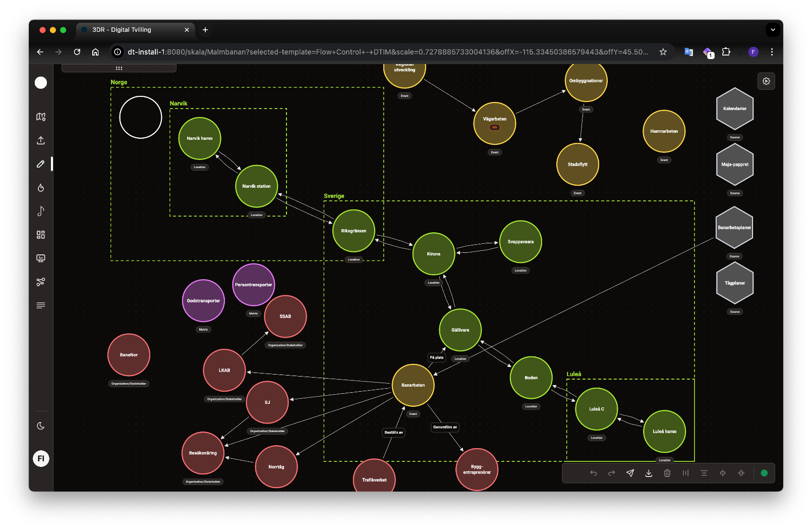Viewport: 812px width, 530px height.
Task: Open the settings gear on the canvas
Action: point(766,81)
